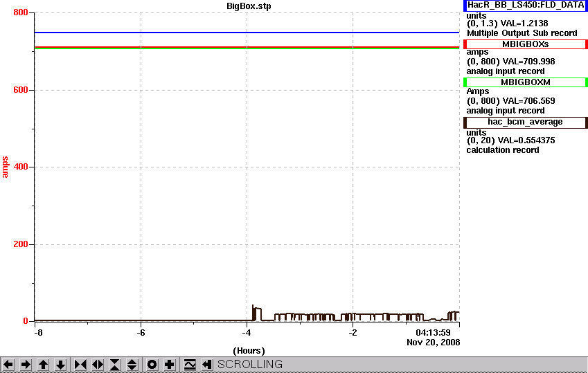
Task: Click the VAL=709.998 readout
Action: click(528, 62)
